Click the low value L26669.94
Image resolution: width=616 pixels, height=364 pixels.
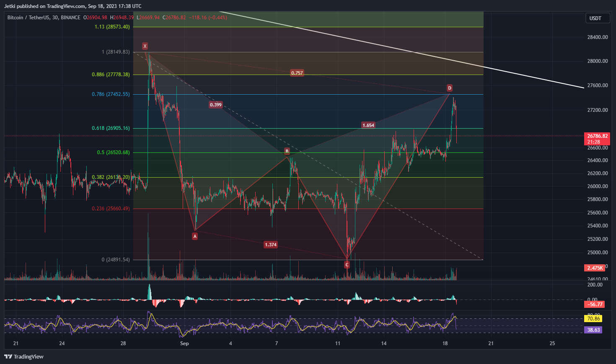[148, 18]
